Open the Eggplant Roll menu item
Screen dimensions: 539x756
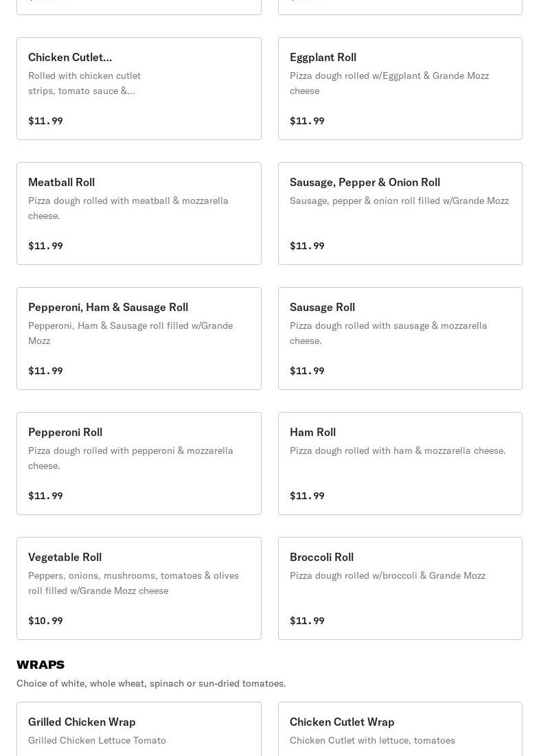[x=323, y=57]
